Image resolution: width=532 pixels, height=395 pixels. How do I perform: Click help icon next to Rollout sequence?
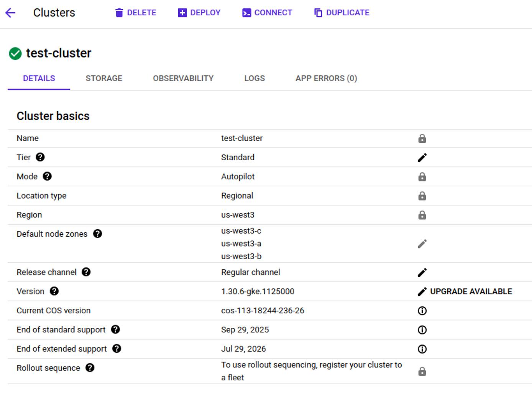(x=90, y=368)
